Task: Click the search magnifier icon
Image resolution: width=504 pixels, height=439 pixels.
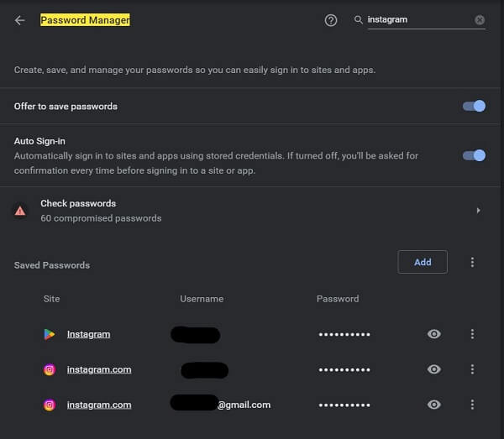Action: [358, 20]
